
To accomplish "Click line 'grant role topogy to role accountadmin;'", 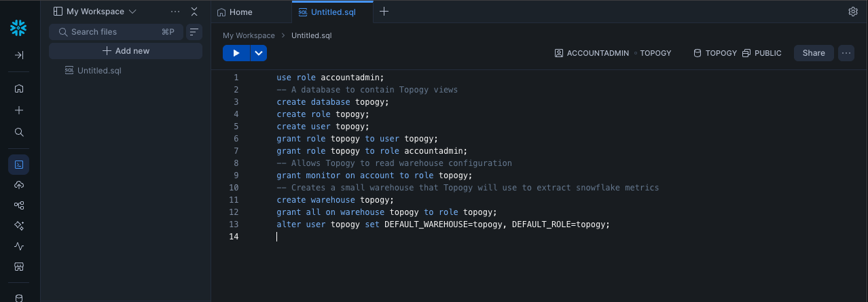I will 372,151.
